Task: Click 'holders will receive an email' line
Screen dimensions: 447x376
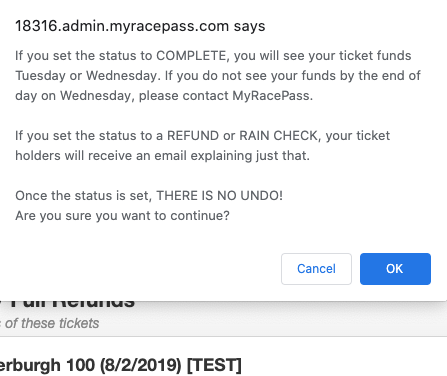Action: click(x=163, y=156)
